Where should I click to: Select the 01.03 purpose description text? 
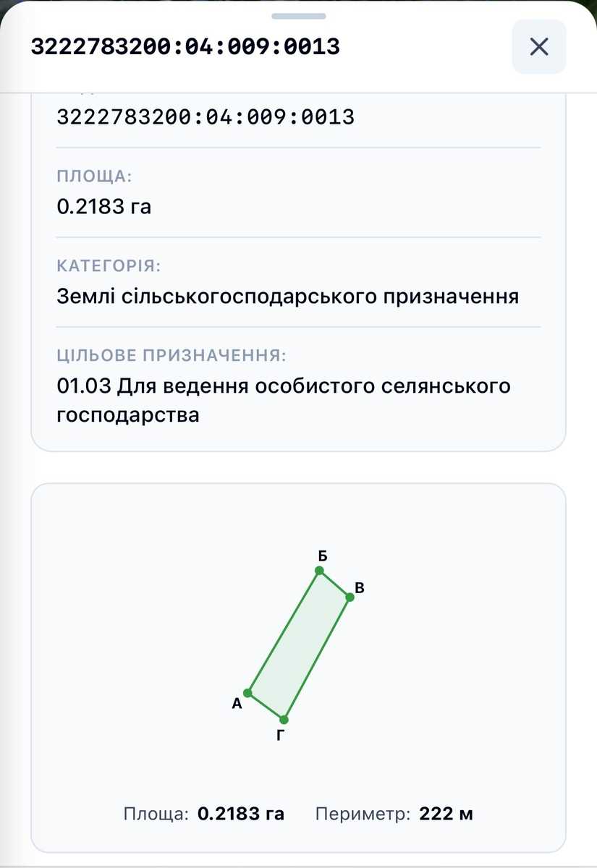click(x=284, y=401)
